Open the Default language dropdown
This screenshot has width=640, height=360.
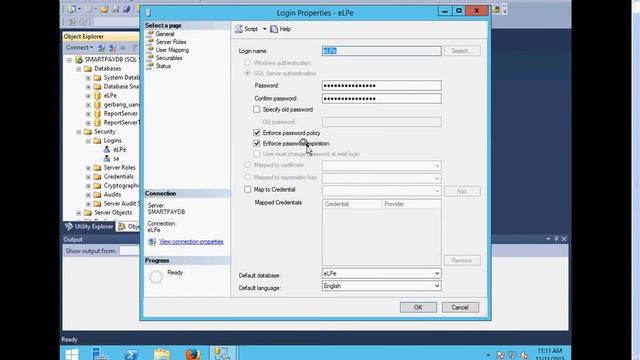(x=437, y=286)
